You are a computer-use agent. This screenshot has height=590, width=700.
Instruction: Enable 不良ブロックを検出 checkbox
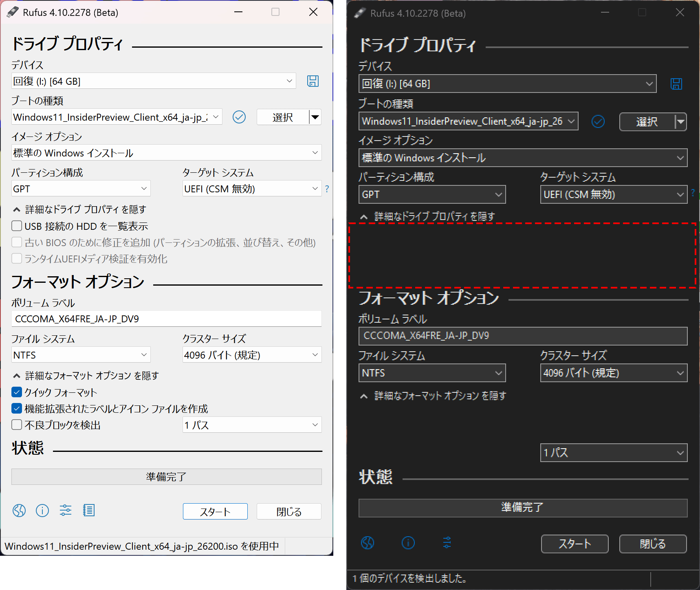click(17, 425)
